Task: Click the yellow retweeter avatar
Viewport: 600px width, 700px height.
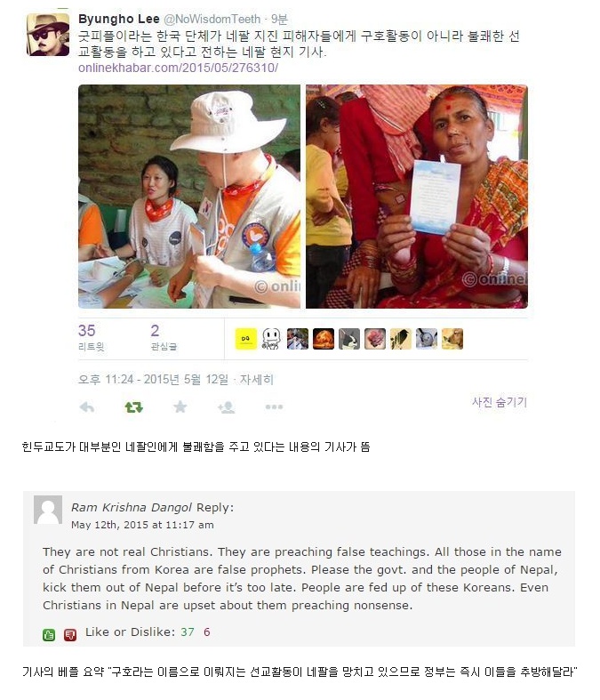Action: (x=246, y=339)
